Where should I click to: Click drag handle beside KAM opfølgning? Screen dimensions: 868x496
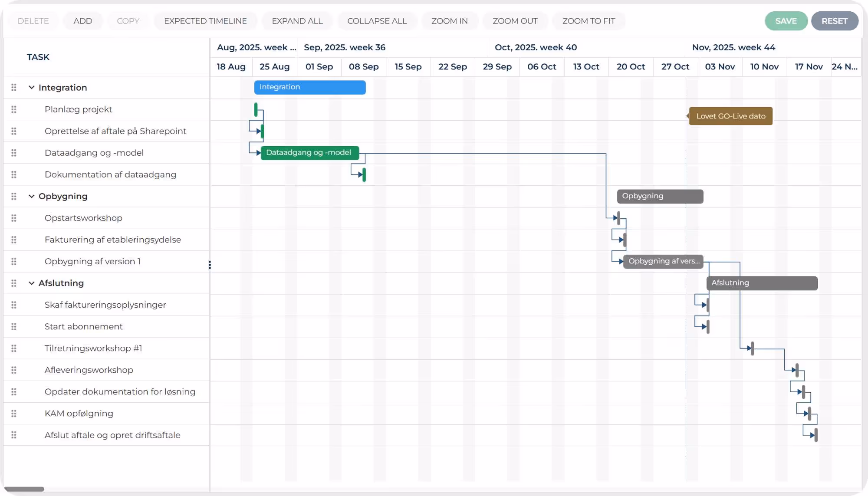tap(14, 413)
